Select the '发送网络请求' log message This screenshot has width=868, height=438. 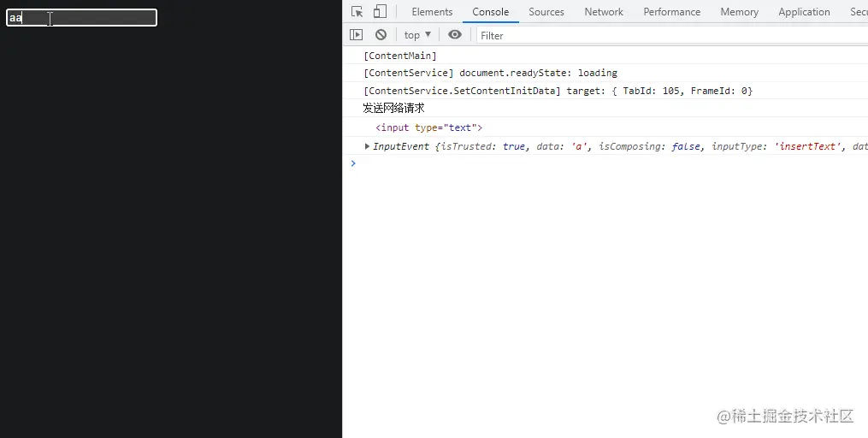(393, 108)
